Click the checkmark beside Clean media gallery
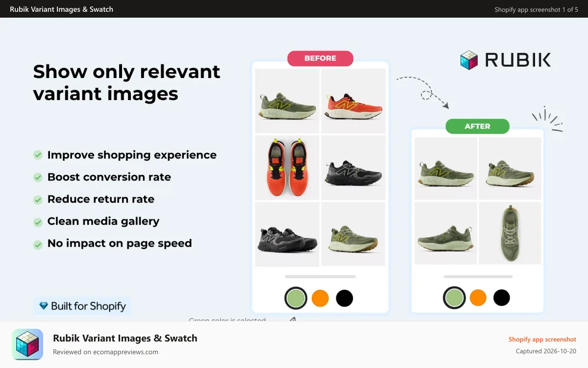This screenshot has width=588, height=368. point(38,222)
